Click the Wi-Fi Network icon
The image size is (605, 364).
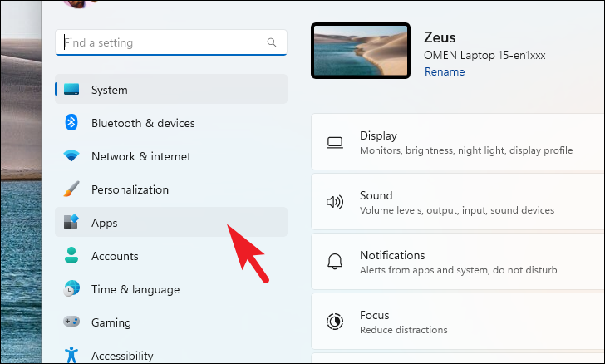71,155
